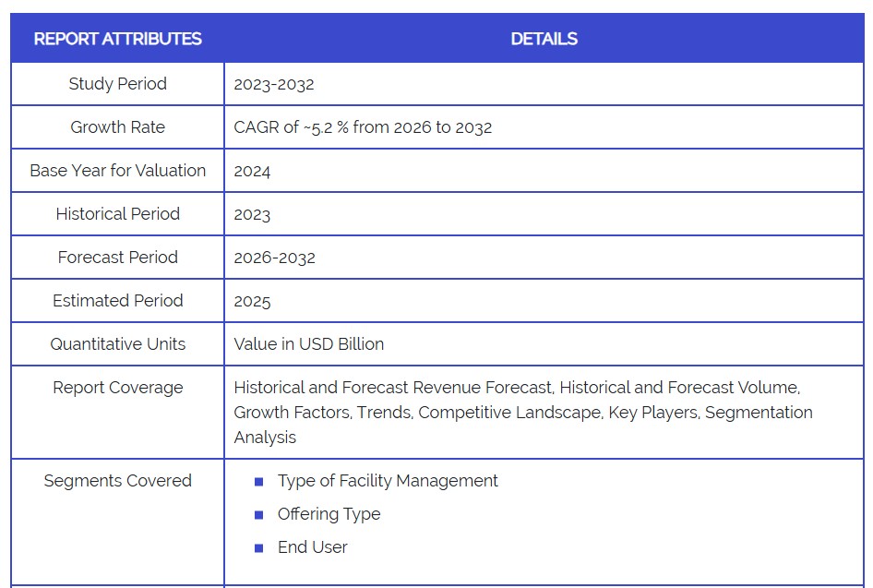The width and height of the screenshot is (873, 588).
Task: Click the bullet square beside Type of Facility Management
Action: [259, 482]
